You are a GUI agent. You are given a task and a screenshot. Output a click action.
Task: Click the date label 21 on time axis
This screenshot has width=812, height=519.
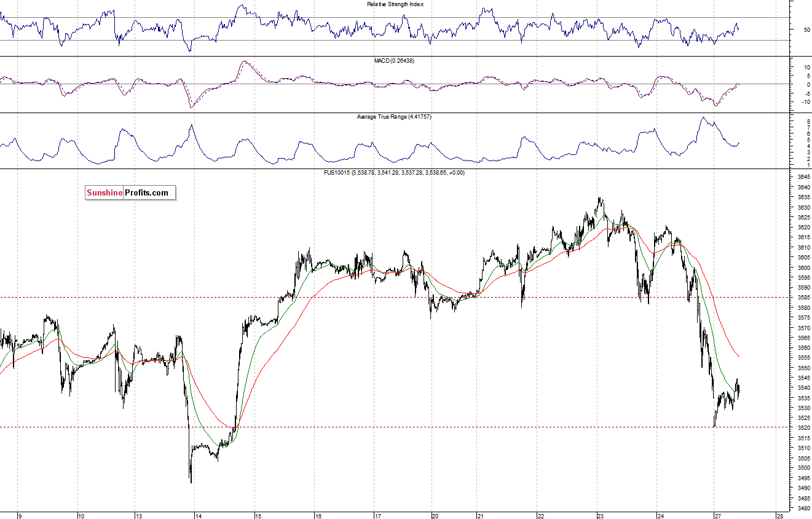[481, 516]
